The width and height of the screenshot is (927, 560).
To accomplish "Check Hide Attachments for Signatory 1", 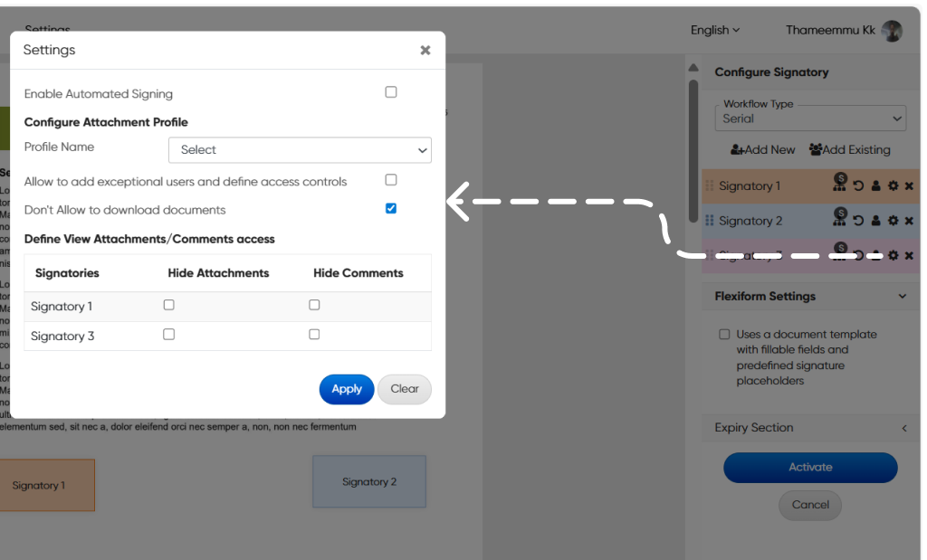I will (169, 305).
